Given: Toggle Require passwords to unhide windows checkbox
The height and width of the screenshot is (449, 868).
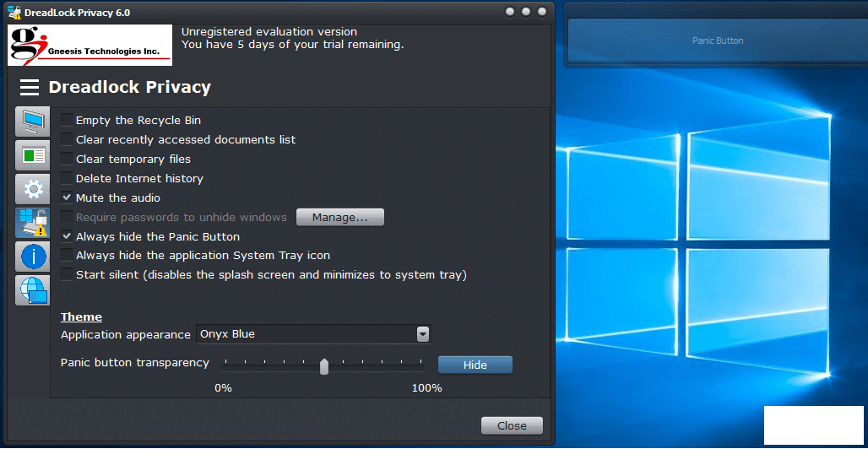Looking at the screenshot, I should pos(67,216).
